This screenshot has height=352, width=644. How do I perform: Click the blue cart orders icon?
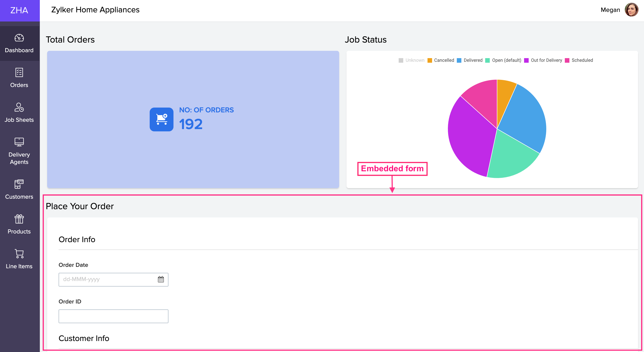(161, 119)
